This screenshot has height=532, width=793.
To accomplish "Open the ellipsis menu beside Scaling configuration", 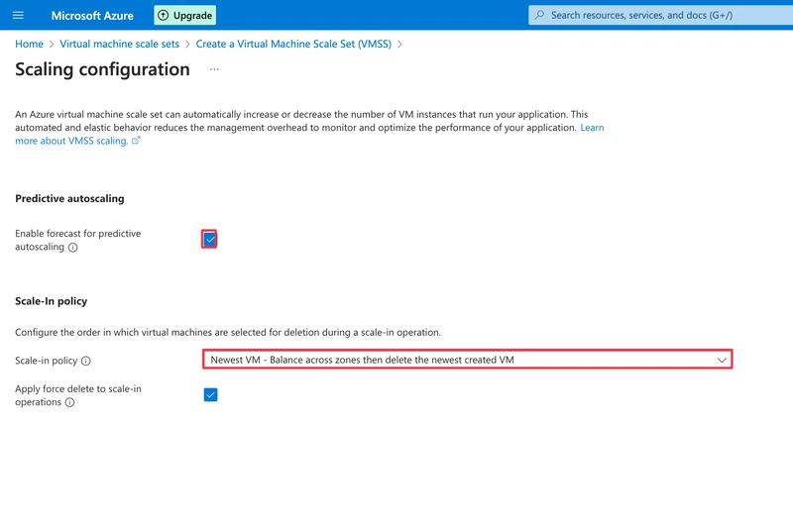I will click(x=214, y=69).
